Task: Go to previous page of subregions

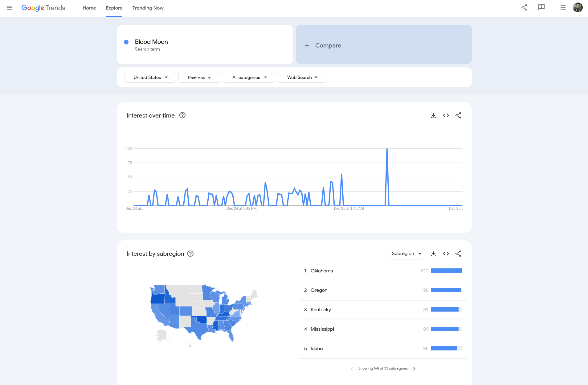Action: 352,368
